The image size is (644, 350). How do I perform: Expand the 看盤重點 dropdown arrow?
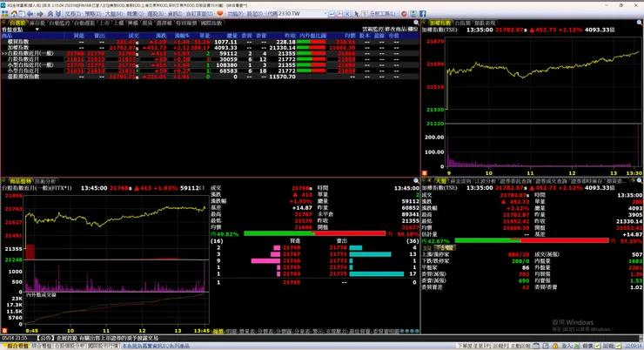pos(37,30)
